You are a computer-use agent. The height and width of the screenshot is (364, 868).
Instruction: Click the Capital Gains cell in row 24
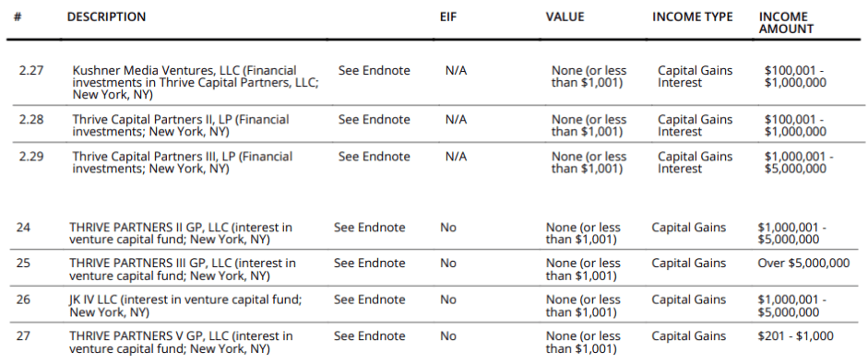(689, 228)
